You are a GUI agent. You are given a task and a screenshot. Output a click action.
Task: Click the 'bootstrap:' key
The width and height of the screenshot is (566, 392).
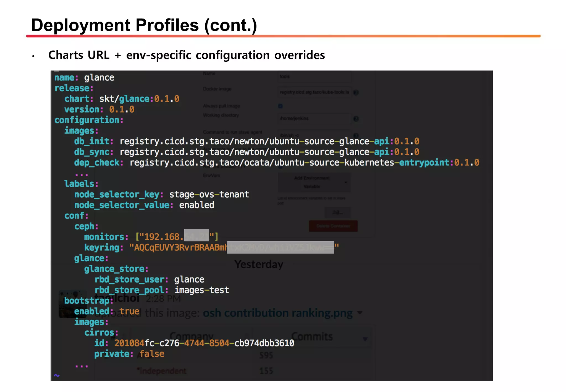pyautogui.click(x=89, y=300)
